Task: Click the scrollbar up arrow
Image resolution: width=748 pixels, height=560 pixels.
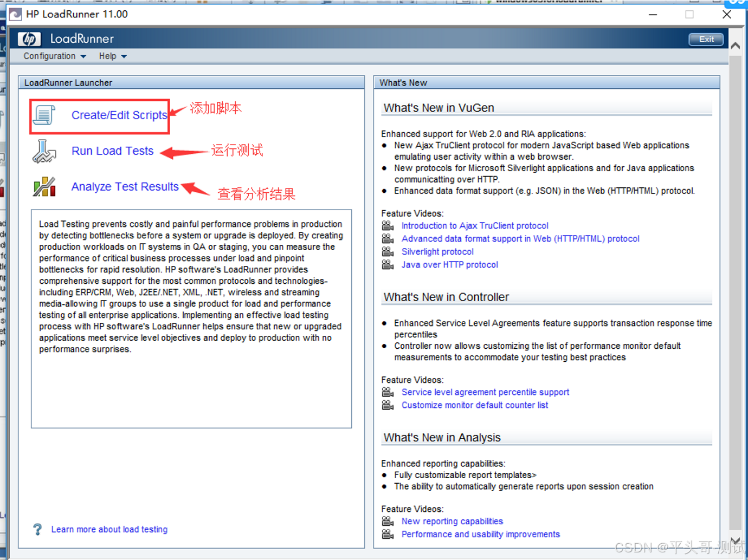Action: click(736, 45)
